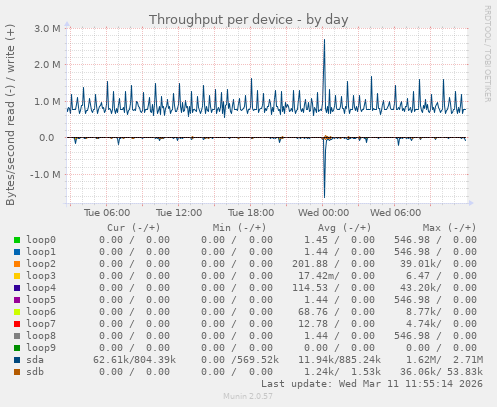The height and width of the screenshot is (407, 497).
Task: Click the tall sda write spike peak
Action: click(324, 40)
